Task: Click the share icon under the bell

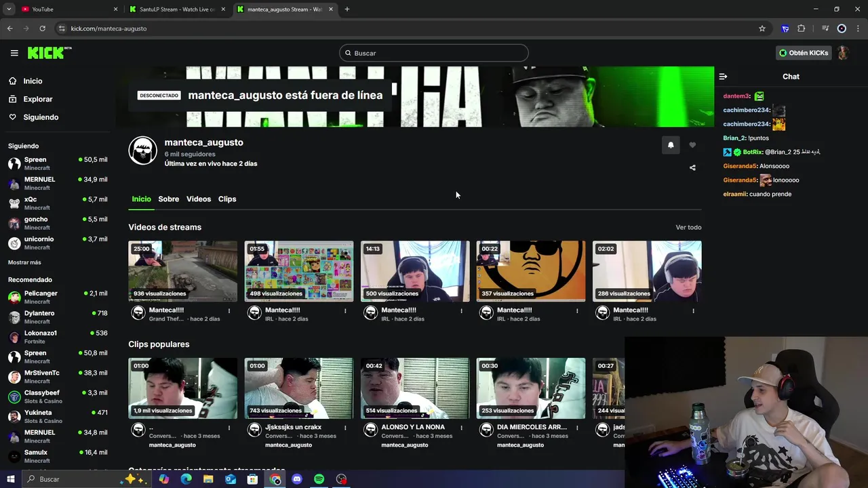Action: [x=692, y=167]
